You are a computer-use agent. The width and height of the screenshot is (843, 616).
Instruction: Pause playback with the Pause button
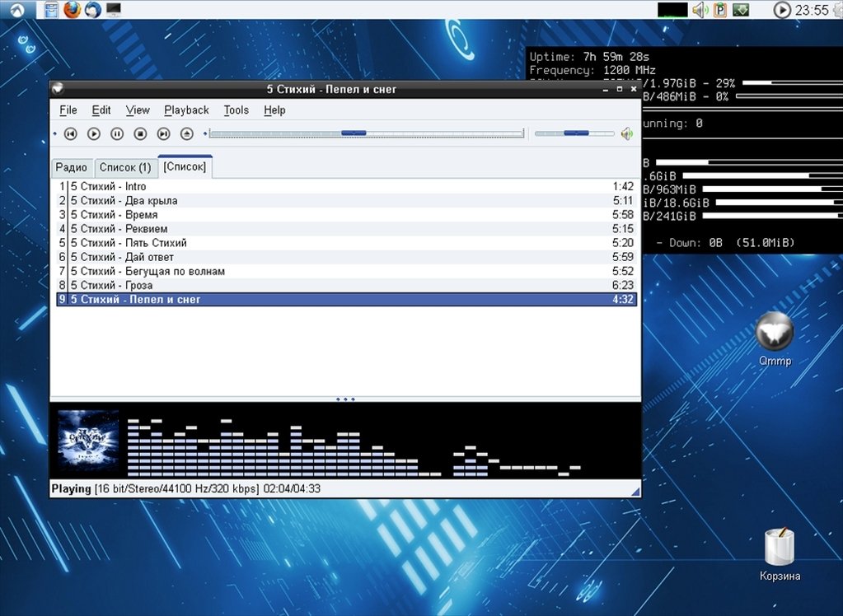pos(117,134)
